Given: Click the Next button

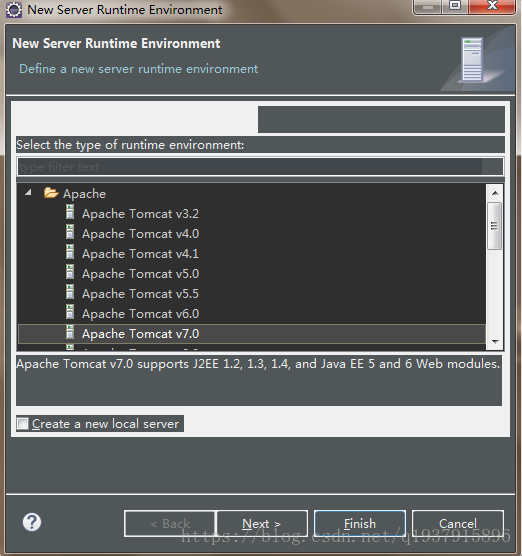Looking at the screenshot, I should [x=262, y=524].
